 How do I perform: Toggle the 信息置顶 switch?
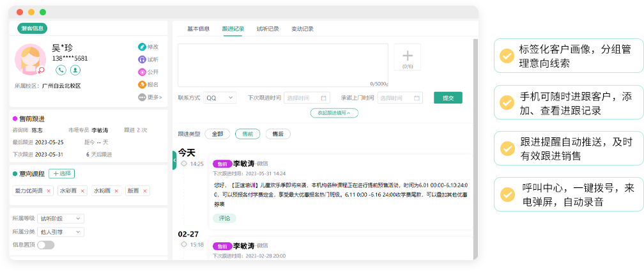pyautogui.click(x=46, y=245)
